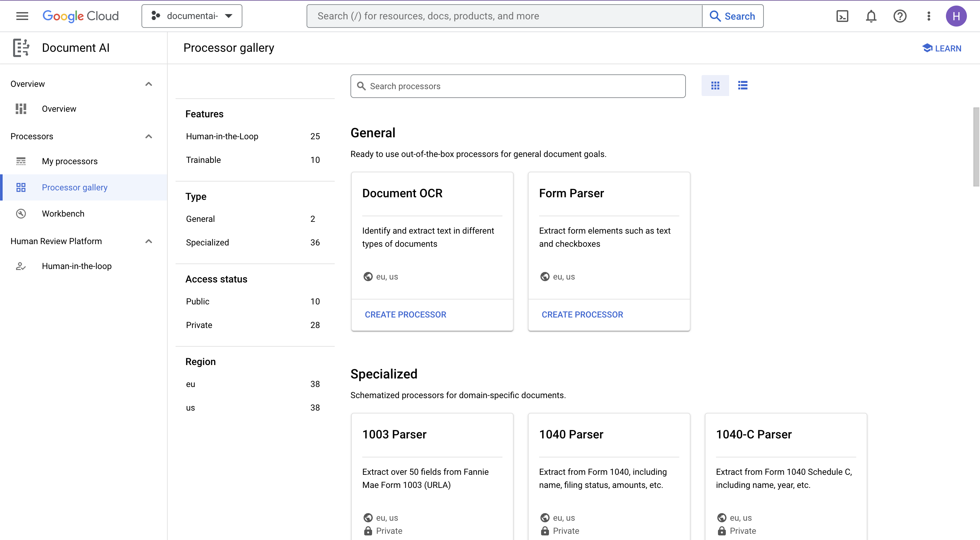Click the Processor gallery grid icon

click(715, 85)
